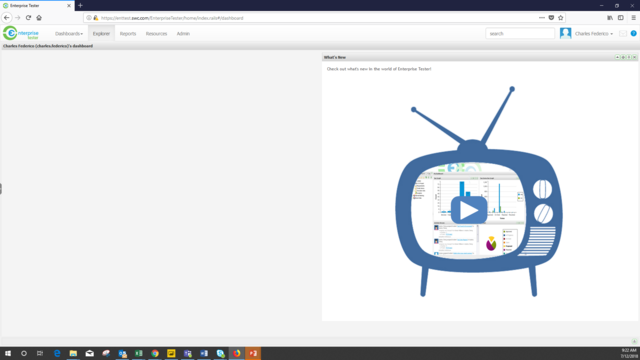Open What's New panel gear settings
The height and width of the screenshot is (360, 640).
tap(623, 58)
